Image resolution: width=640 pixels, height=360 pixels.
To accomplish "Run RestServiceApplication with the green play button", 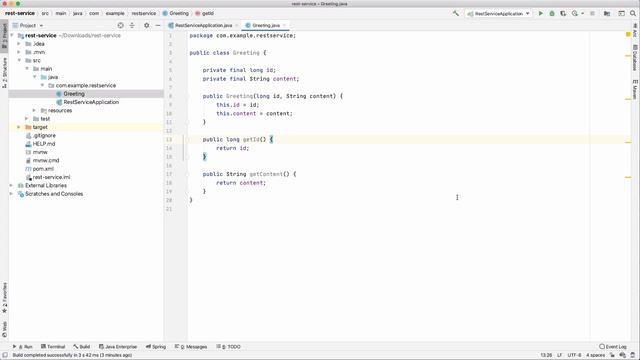I will [x=541, y=13].
